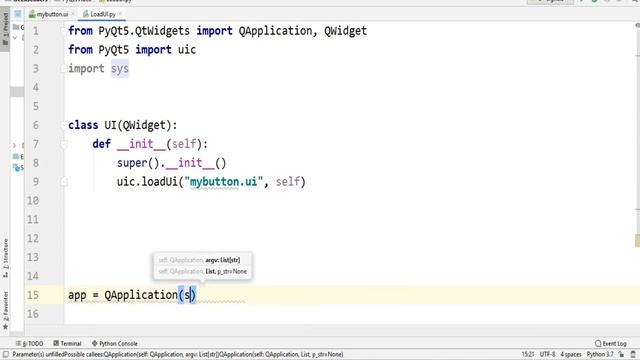The image size is (640, 360).
Task: Open the Favorites tool window sidebar tab
Action: (5, 311)
